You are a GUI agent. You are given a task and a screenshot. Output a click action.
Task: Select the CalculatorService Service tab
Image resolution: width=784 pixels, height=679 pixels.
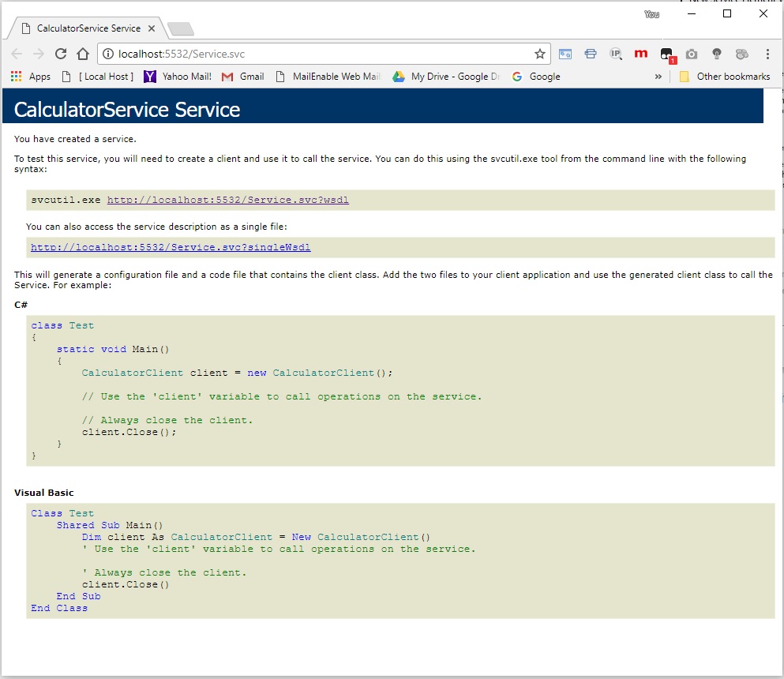[87, 28]
